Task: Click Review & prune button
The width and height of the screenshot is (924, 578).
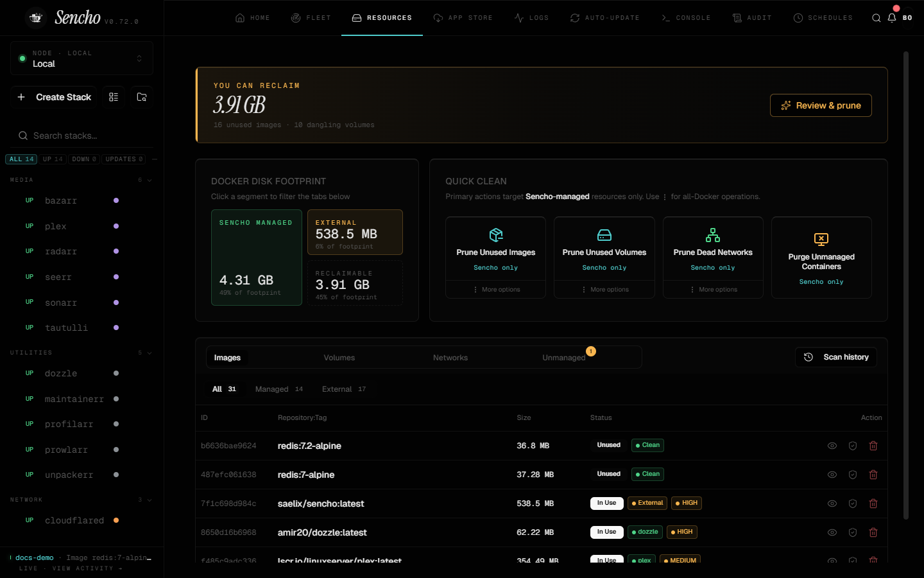Action: click(821, 105)
